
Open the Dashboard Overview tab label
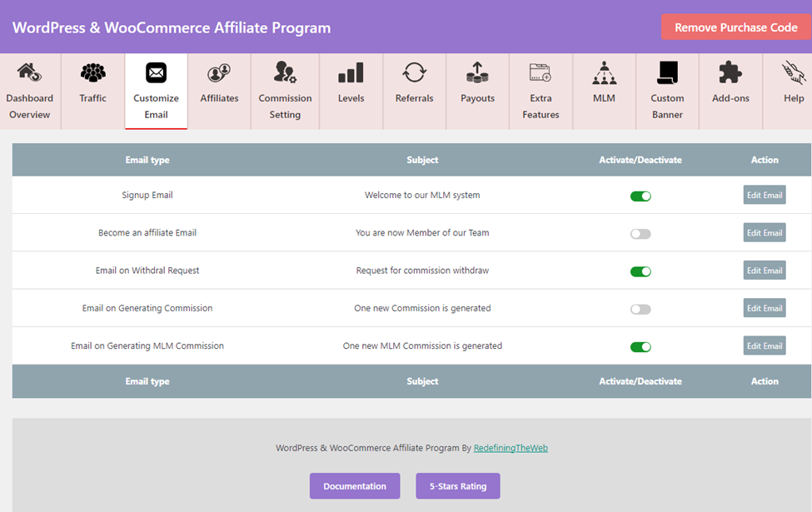click(x=29, y=106)
